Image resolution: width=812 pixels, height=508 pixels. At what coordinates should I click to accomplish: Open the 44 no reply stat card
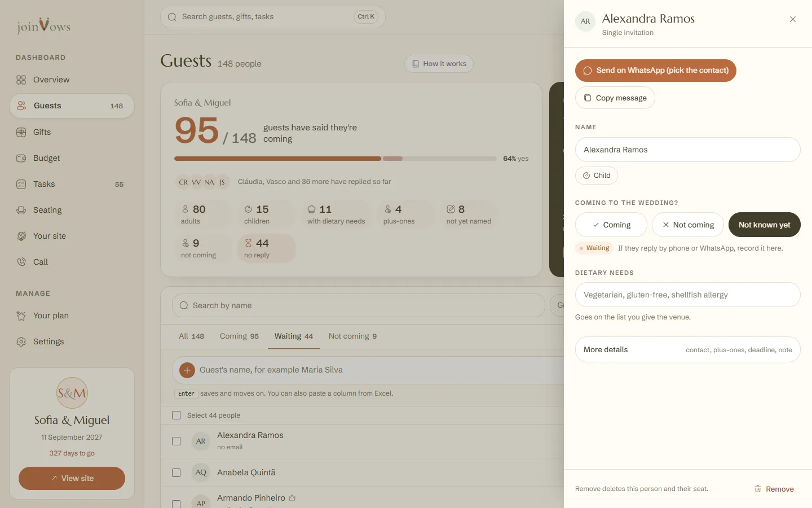tap(267, 248)
